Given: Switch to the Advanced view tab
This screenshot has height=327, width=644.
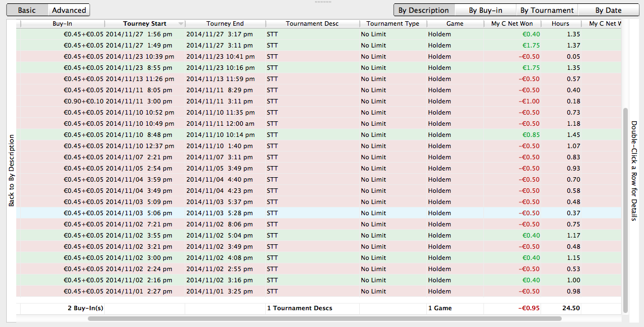Looking at the screenshot, I should [69, 10].
